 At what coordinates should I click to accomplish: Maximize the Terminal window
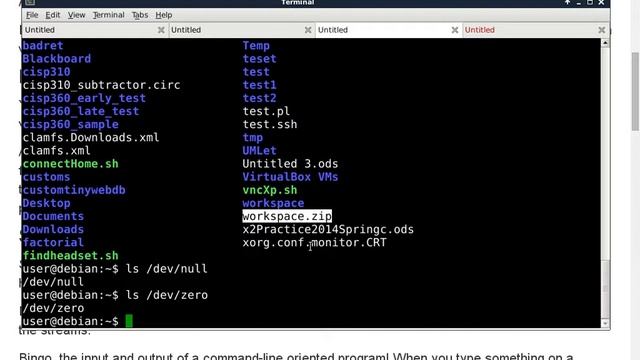click(590, 2)
